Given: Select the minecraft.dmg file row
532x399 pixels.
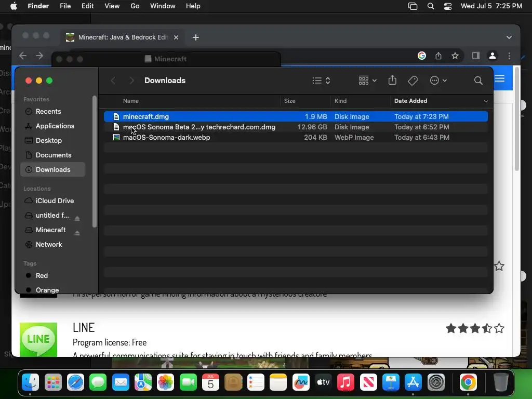Looking at the screenshot, I should tap(296, 116).
